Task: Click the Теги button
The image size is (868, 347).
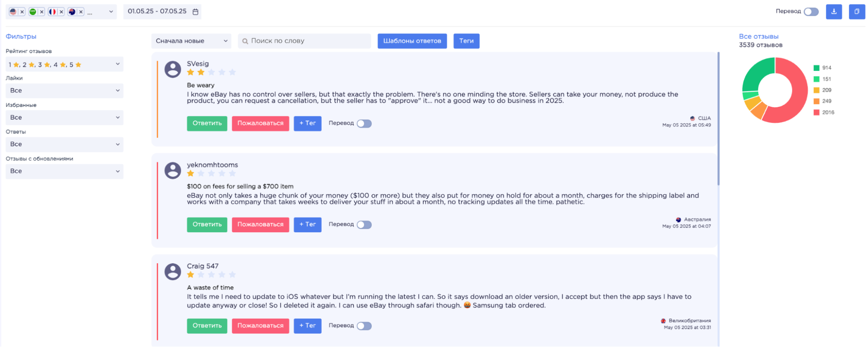Action: (x=466, y=41)
